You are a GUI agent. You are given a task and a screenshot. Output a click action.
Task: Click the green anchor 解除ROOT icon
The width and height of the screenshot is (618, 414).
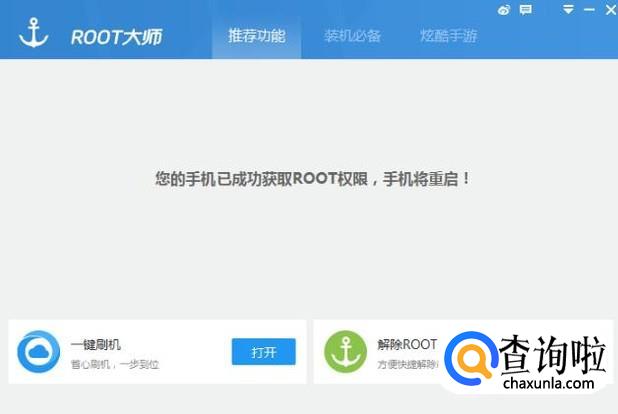coord(345,352)
